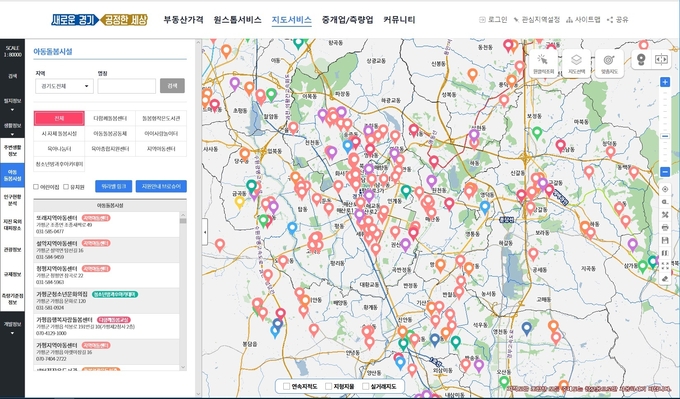Select the eraser clear tool

tap(665, 279)
